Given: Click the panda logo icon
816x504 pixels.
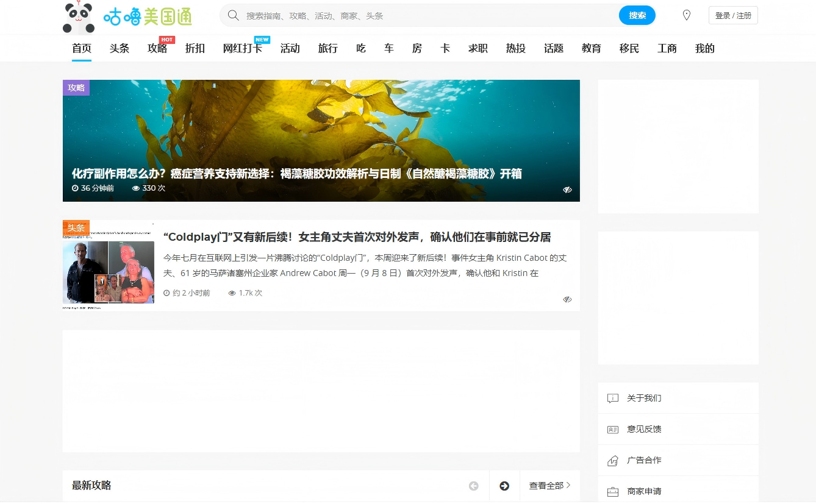Looking at the screenshot, I should click(78, 18).
